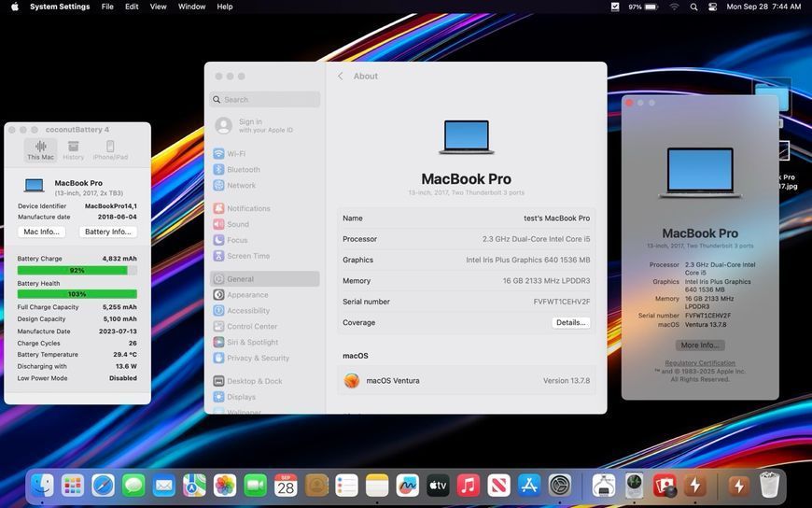Open Photos from the Dock

click(x=225, y=486)
